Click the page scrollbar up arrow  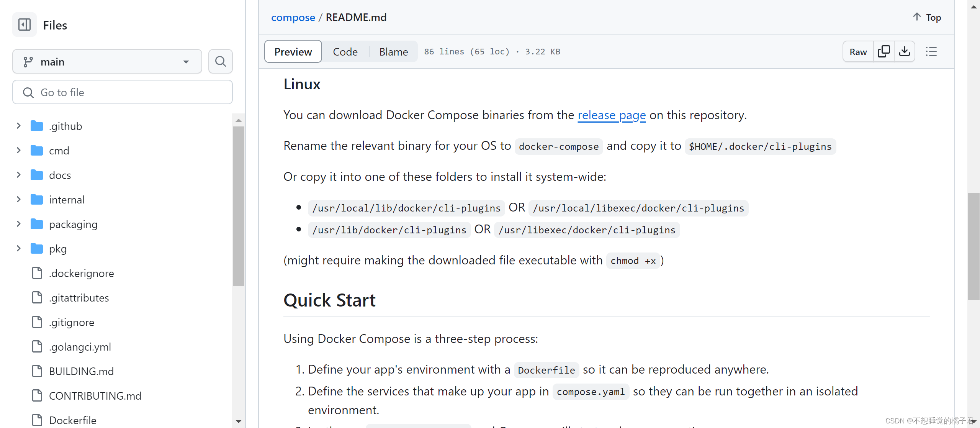(x=974, y=7)
